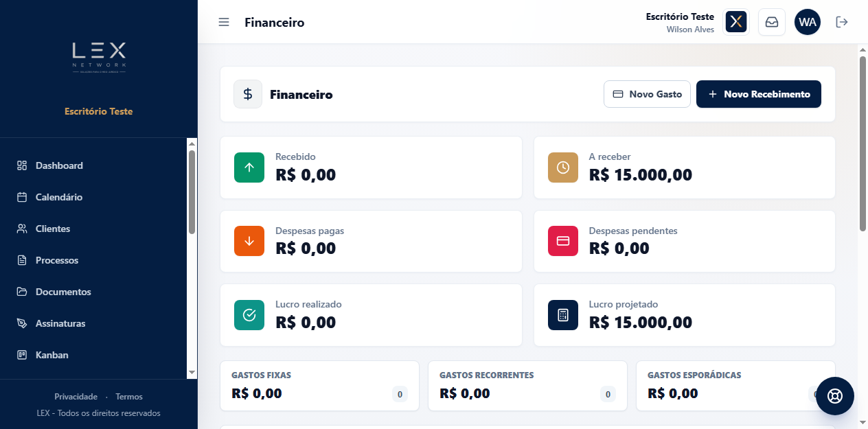This screenshot has width=868, height=429.
Task: Click the sidebar scrollbar down arrow
Action: point(192,372)
